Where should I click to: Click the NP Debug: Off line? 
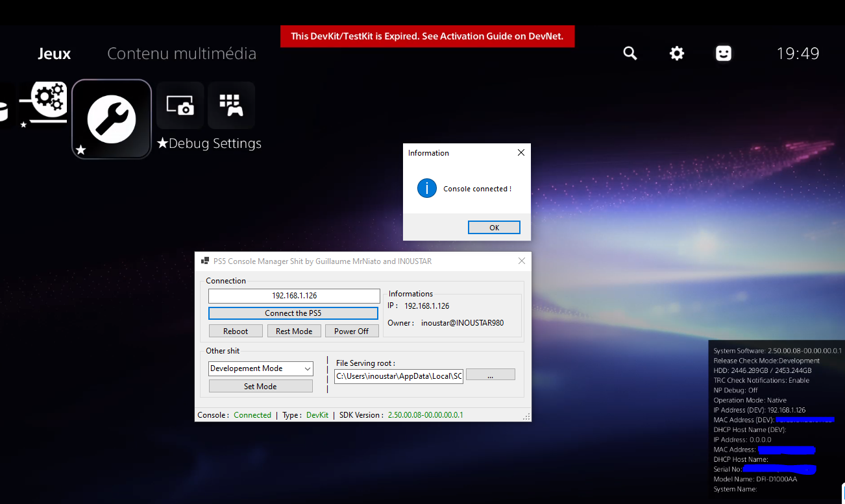pos(735,390)
